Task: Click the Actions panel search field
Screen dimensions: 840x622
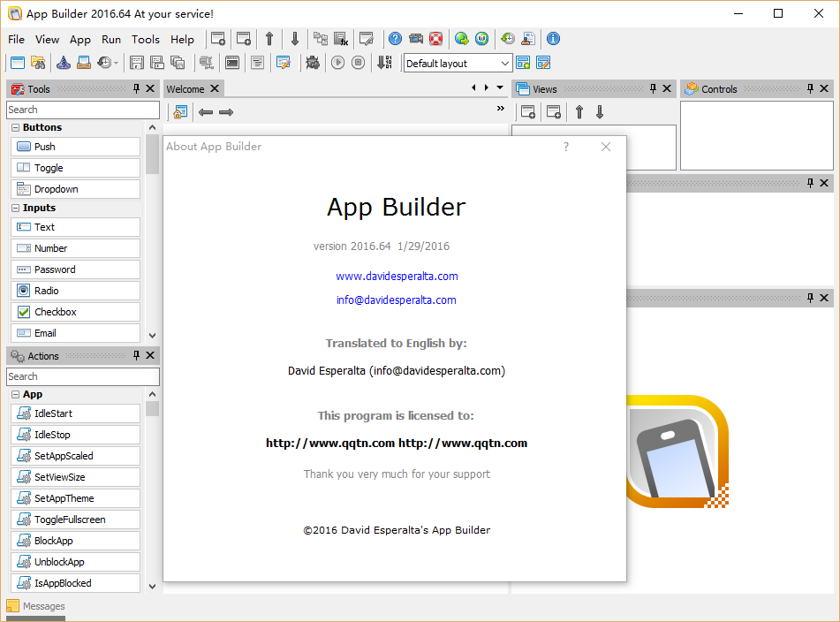Action: pyautogui.click(x=82, y=376)
